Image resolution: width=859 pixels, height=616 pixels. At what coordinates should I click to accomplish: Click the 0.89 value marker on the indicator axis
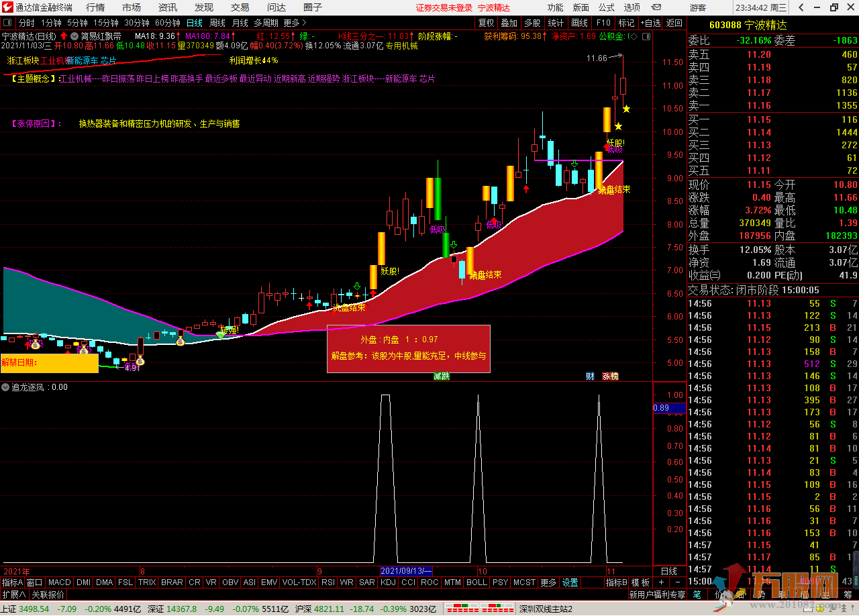[x=669, y=408]
